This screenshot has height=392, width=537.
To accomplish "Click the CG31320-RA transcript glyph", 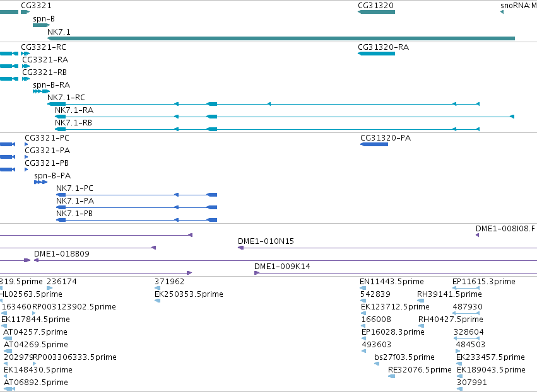I will 376,54.
